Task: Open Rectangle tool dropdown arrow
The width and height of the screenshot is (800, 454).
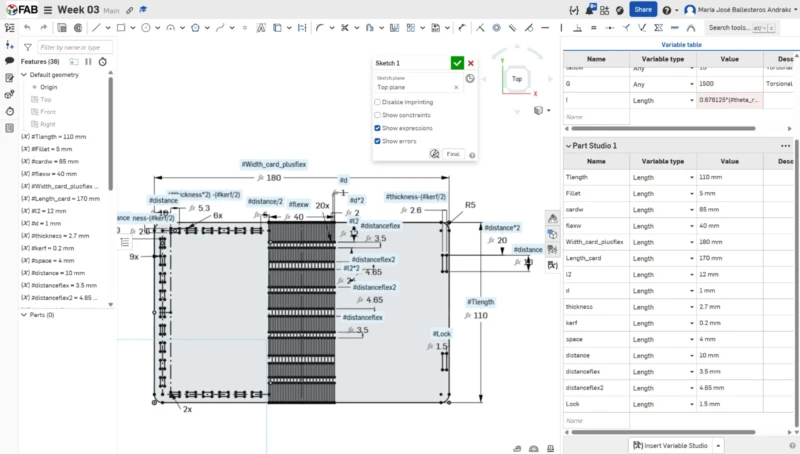Action: (133, 28)
